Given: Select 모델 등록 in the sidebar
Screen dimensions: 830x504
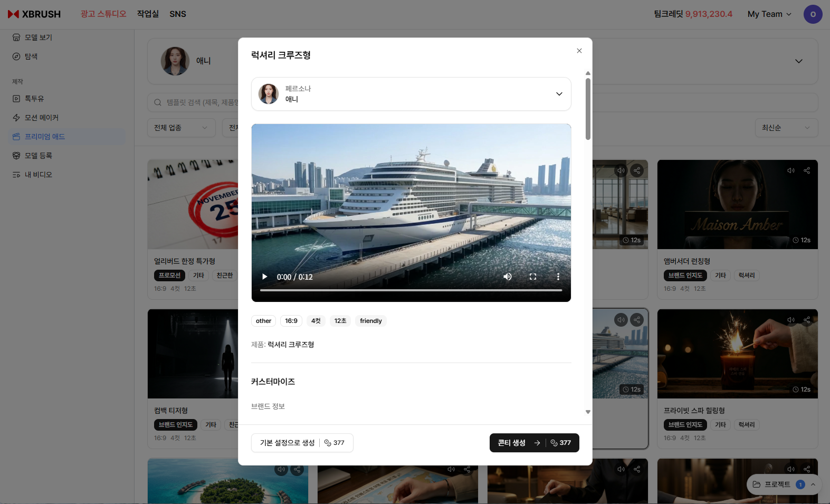Looking at the screenshot, I should [x=38, y=156].
